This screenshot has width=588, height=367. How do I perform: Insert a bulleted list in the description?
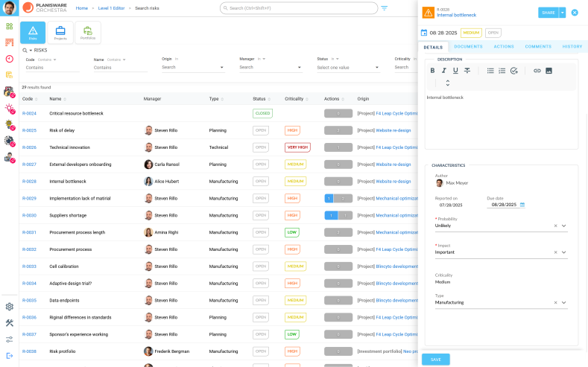coord(490,71)
